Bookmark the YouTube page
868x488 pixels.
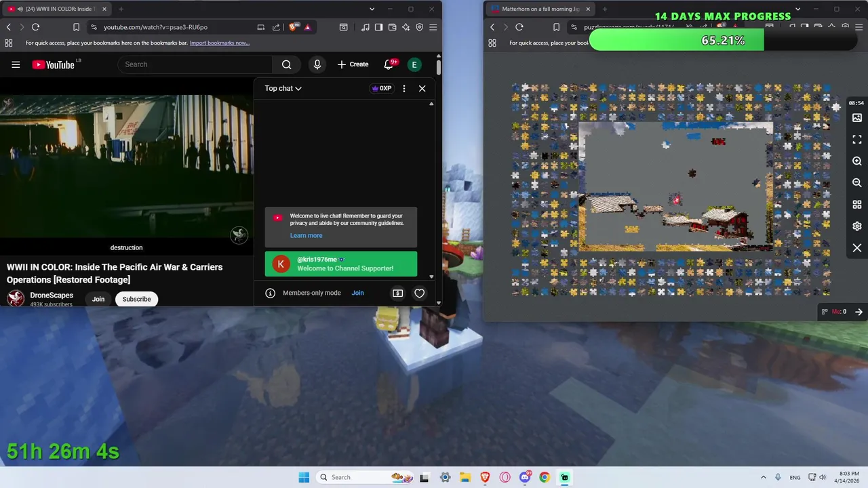[x=76, y=27]
